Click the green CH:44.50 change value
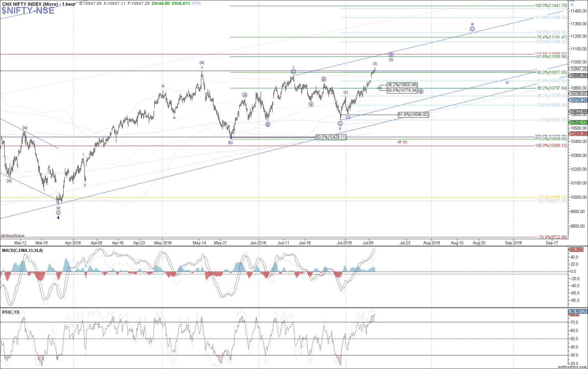 (x=161, y=3)
